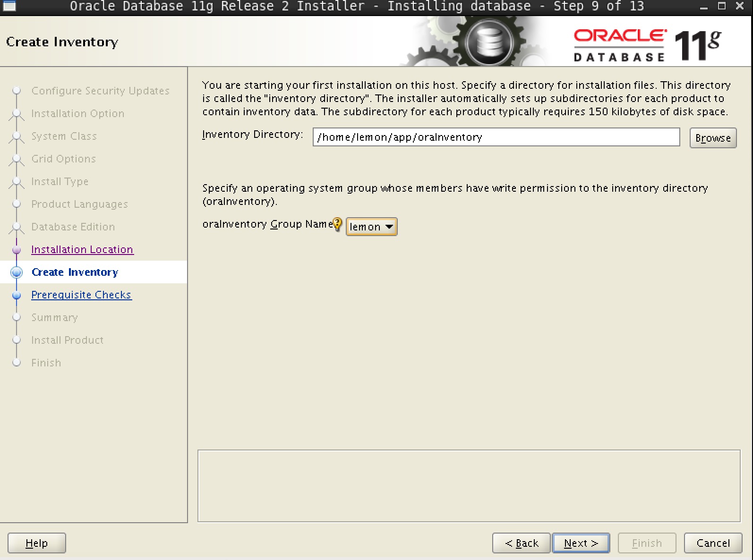The width and height of the screenshot is (753, 560).
Task: Click the Install Product step
Action: click(x=67, y=340)
